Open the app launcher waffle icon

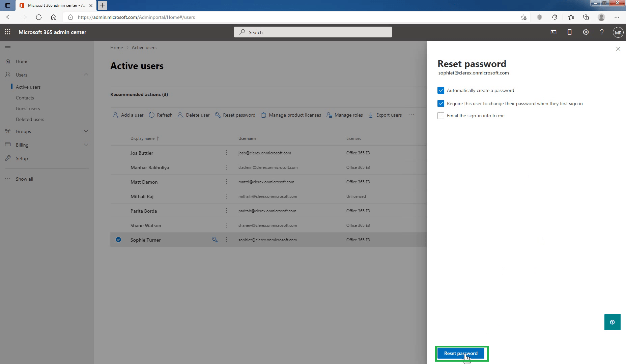coord(7,32)
